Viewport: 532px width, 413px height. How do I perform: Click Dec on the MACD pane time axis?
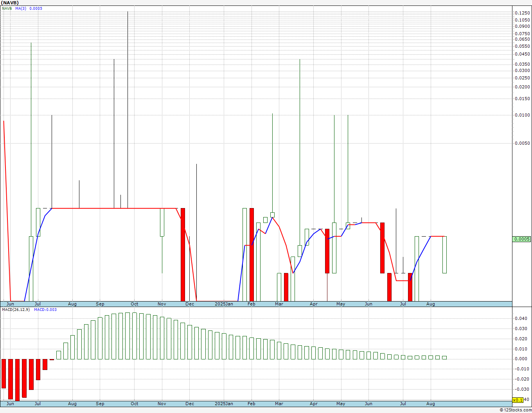190,404
